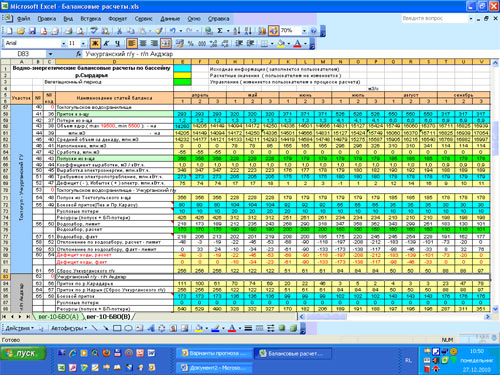Click the Open file folder icon
Image resolution: width=500 pixels, height=375 pixels.
pyautogui.click(x=21, y=31)
